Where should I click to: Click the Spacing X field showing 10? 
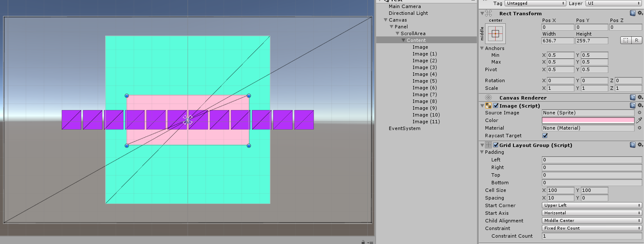click(x=560, y=198)
